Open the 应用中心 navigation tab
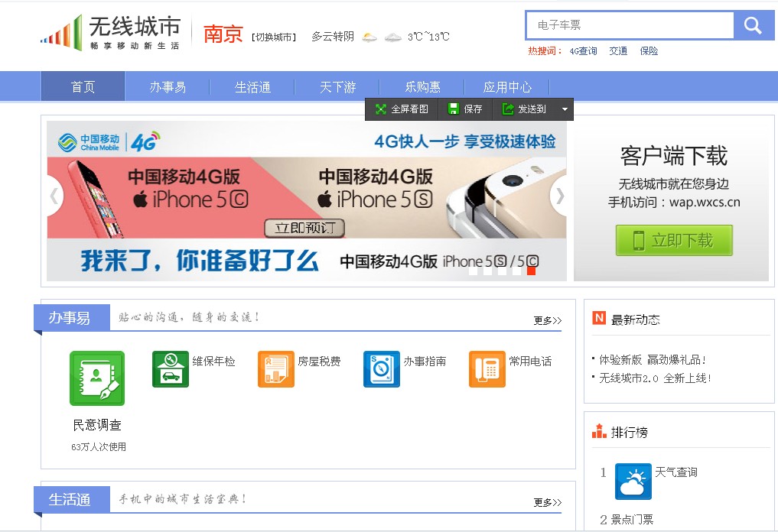This screenshot has height=532, width=778. (507, 87)
